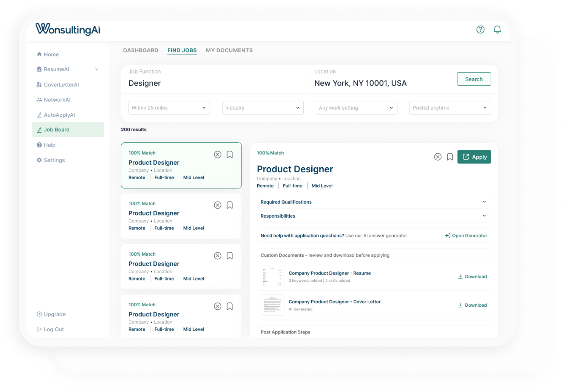Open the Resume document thumbnail
Screen dimensions: 565x392
click(x=272, y=277)
